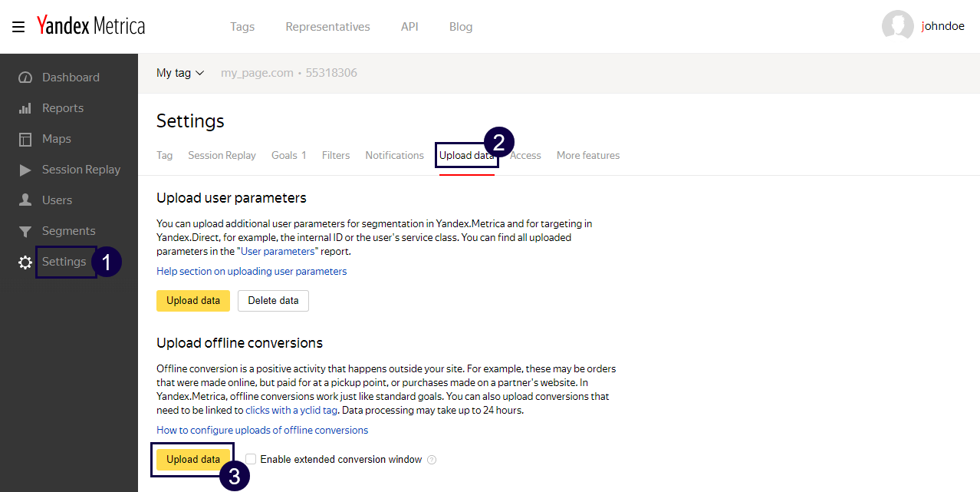The width and height of the screenshot is (980, 492).
Task: Click the help icon beside extended conversion window
Action: [x=431, y=459]
